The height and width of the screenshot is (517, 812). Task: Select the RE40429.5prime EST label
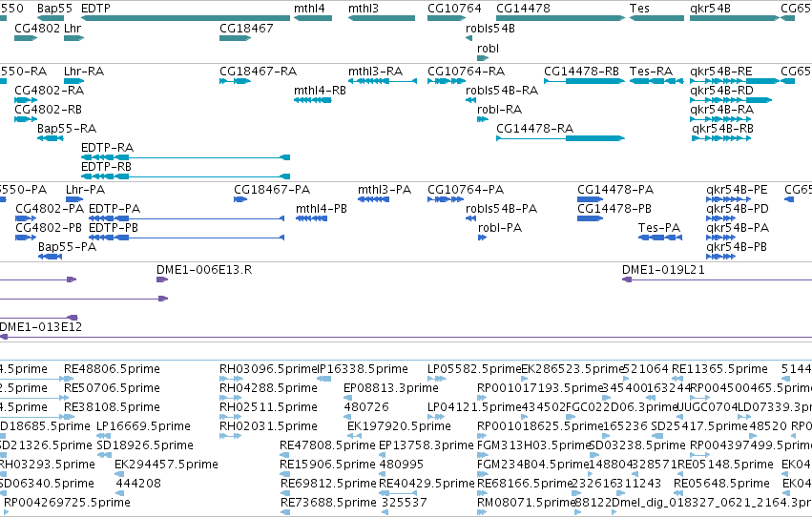tap(427, 484)
